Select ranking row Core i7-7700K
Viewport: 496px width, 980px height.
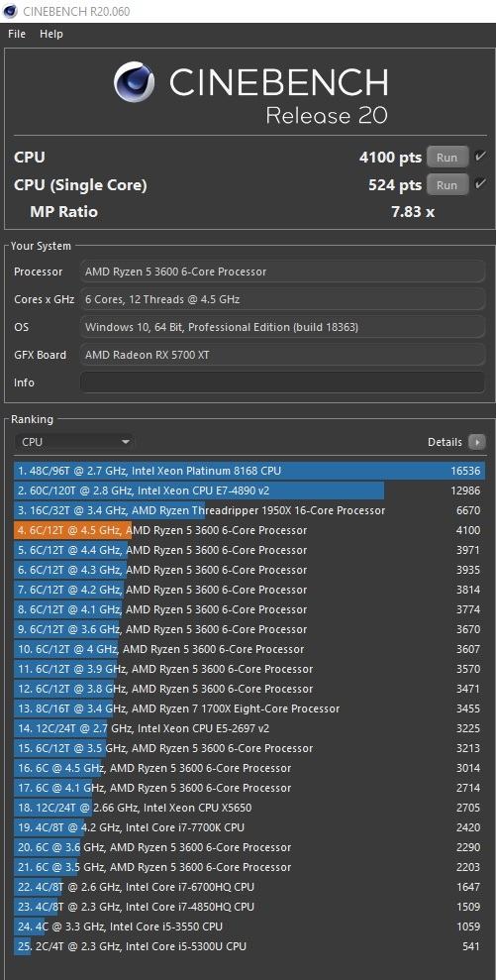pos(249,827)
